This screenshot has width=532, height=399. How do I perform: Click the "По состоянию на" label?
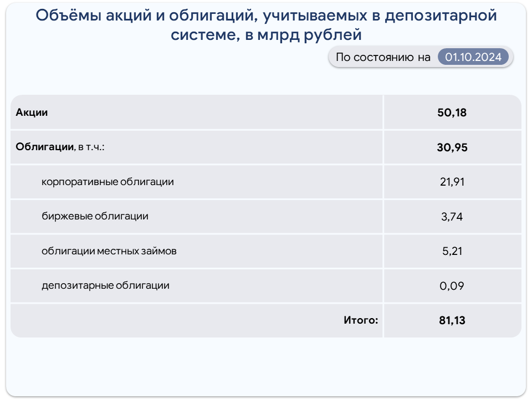[383, 57]
